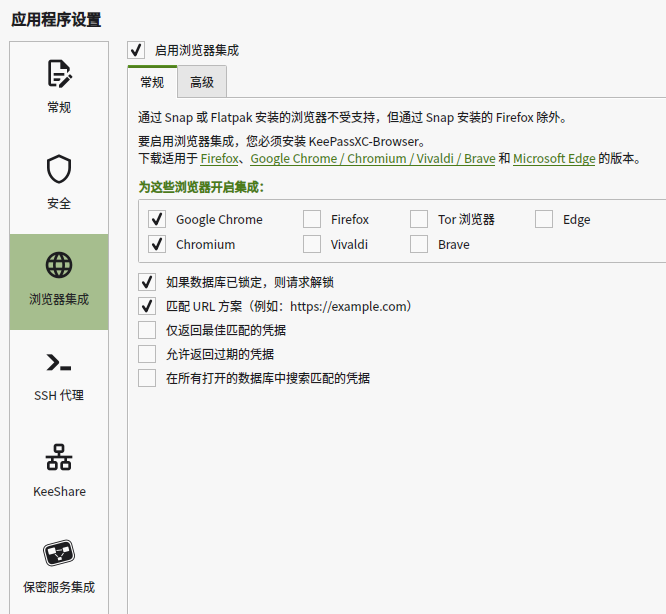This screenshot has width=666, height=614.
Task: Enable the Firefox checkbox
Action: pyautogui.click(x=312, y=219)
